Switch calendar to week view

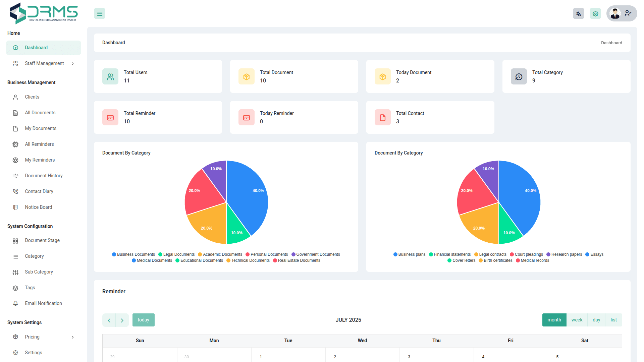pyautogui.click(x=577, y=320)
